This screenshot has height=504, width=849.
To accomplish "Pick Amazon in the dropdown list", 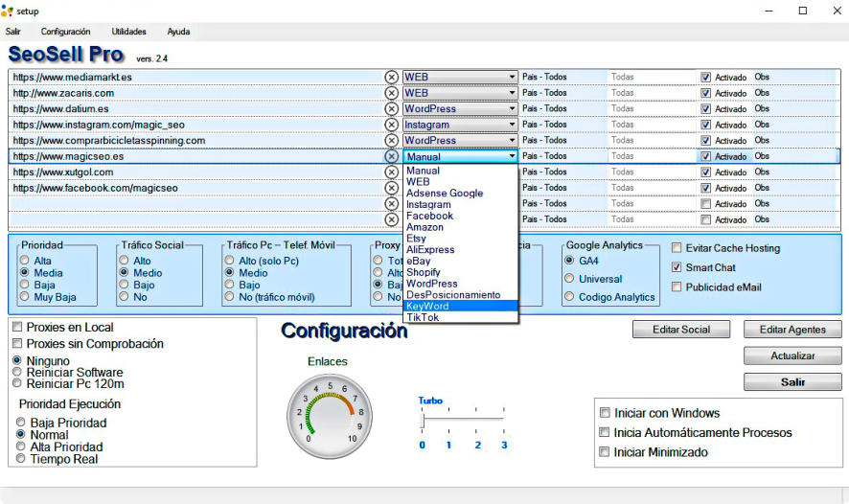I will (461, 227).
